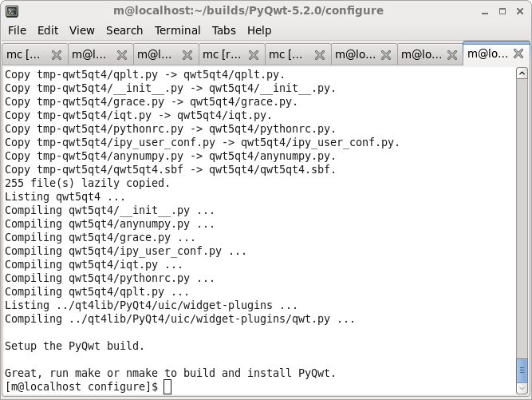Open the Terminal menu
Image resolution: width=532 pixels, height=400 pixels.
coord(177,30)
